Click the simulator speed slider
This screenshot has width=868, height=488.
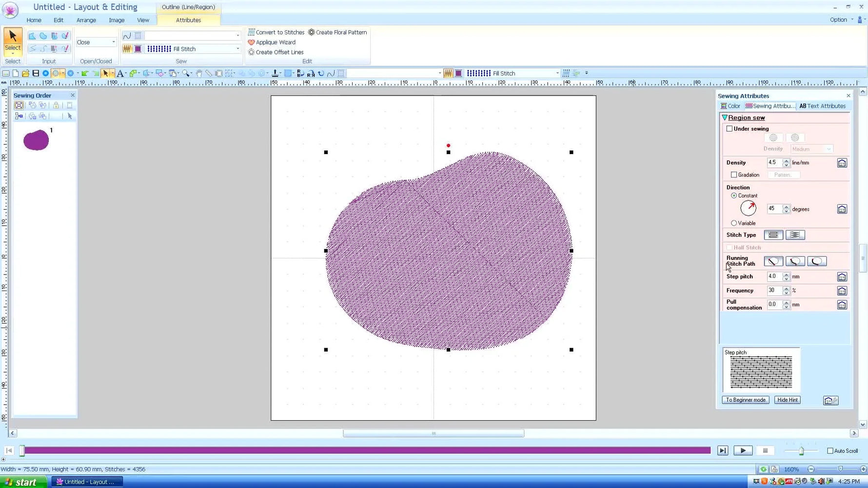801,451
